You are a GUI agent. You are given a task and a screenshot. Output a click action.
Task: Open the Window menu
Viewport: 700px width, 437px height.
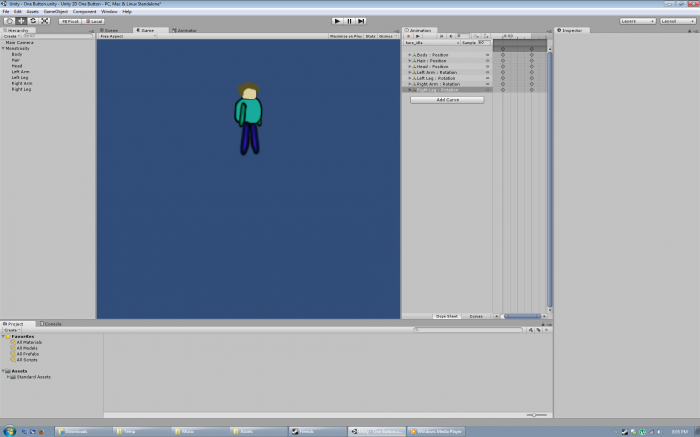click(x=109, y=12)
